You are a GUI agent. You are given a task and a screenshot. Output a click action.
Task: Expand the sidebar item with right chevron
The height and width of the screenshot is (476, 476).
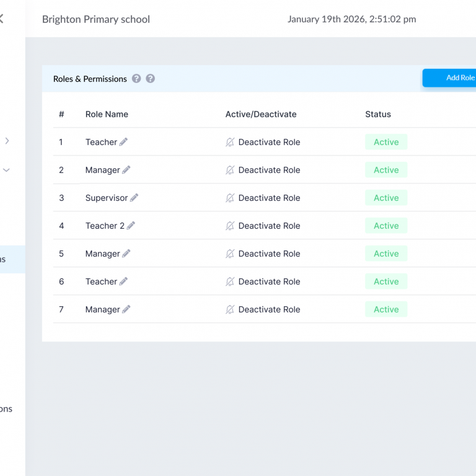point(7,141)
